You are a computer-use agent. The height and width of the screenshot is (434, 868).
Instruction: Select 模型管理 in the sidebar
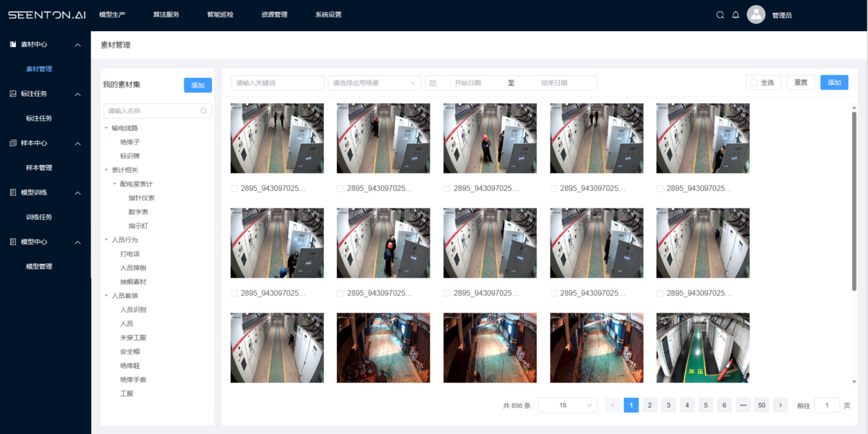(x=39, y=266)
